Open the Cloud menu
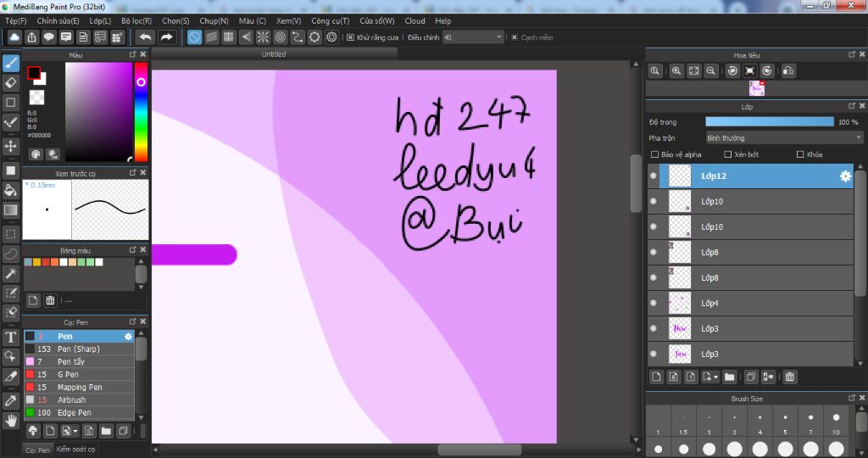Image resolution: width=868 pixels, height=458 pixels. pyautogui.click(x=415, y=20)
